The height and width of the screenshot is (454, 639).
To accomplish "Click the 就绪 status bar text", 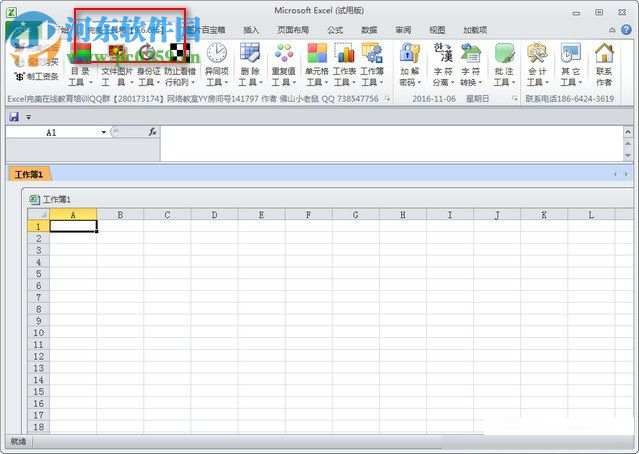I will 18,441.
